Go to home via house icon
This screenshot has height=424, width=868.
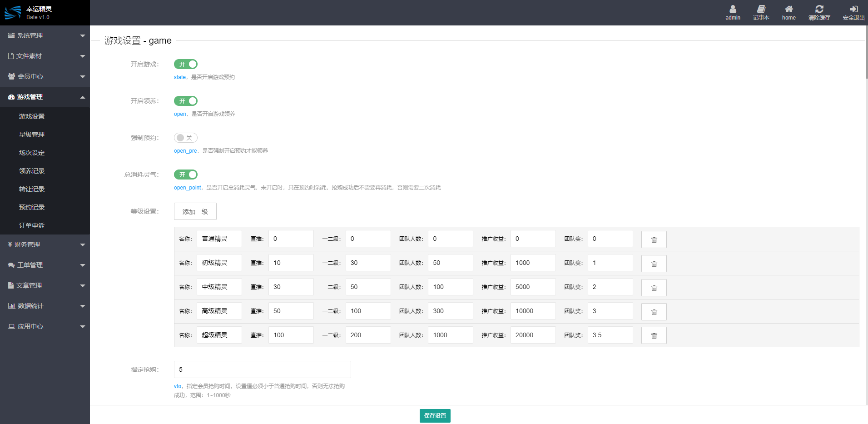tap(789, 9)
